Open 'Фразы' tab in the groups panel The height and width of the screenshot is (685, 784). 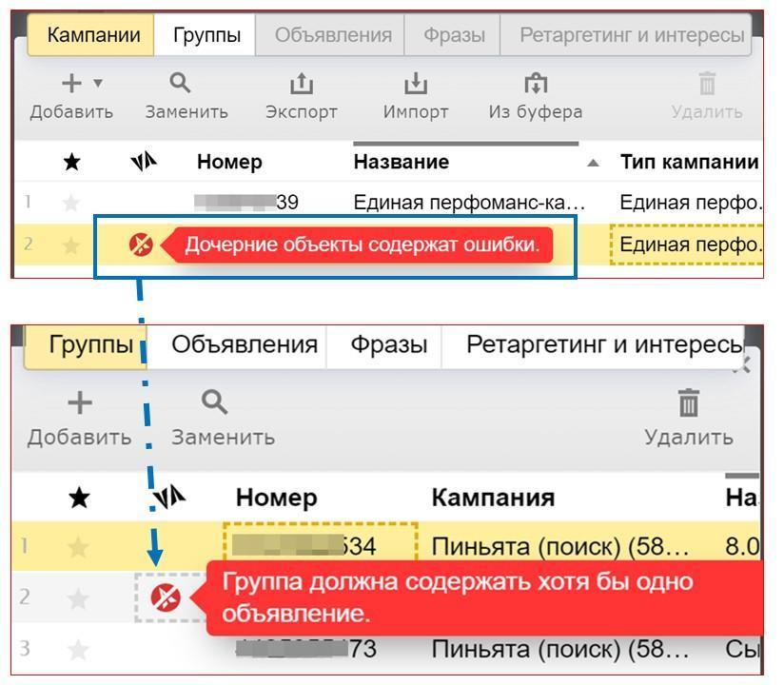tap(388, 344)
